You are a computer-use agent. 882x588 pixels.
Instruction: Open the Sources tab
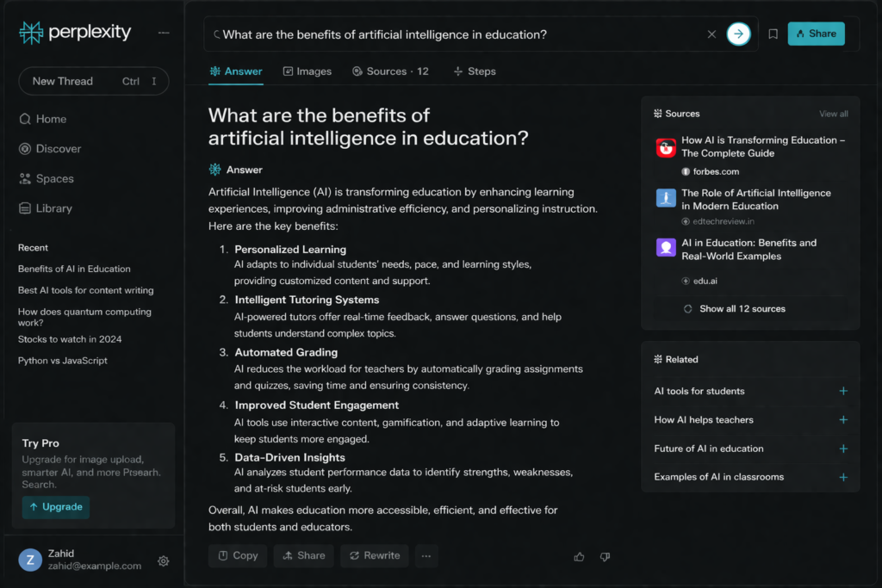(x=390, y=71)
